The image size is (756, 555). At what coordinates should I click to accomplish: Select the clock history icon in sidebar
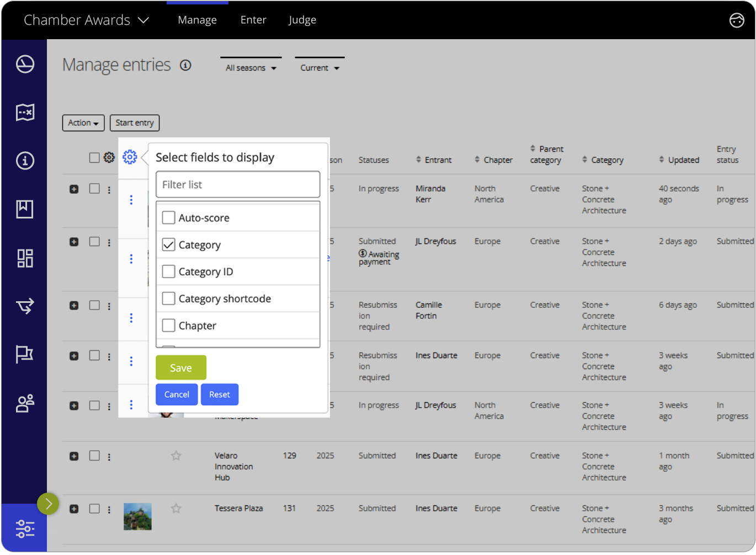(x=25, y=64)
